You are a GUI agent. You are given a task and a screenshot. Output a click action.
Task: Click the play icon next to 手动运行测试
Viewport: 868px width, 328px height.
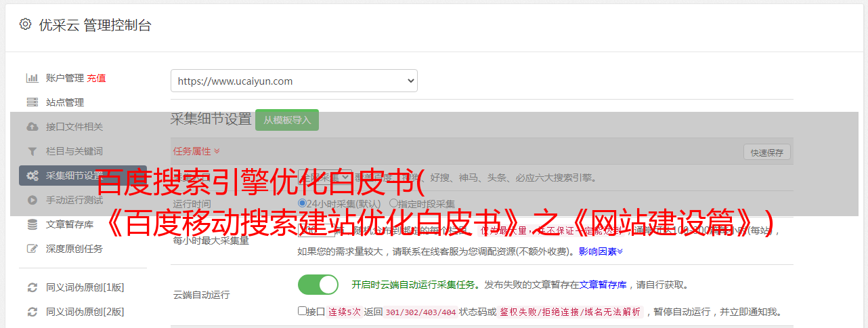tap(32, 200)
